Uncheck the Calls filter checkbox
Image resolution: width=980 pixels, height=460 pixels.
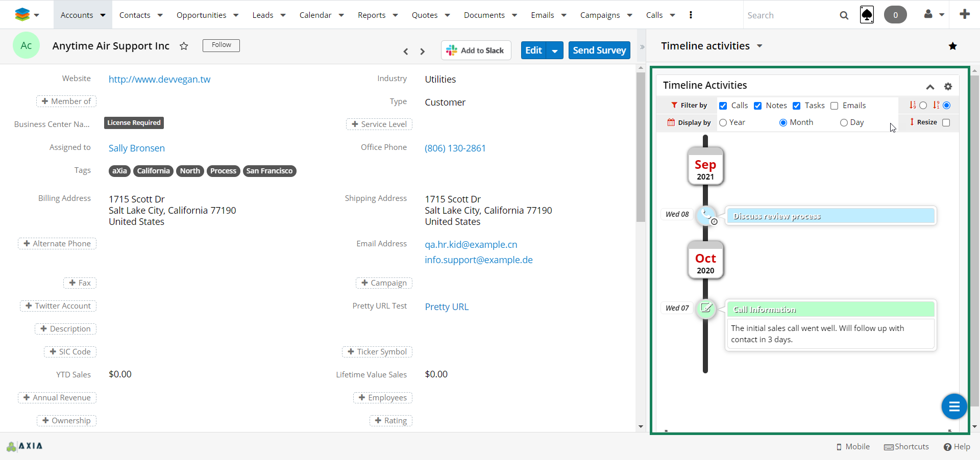pos(723,106)
